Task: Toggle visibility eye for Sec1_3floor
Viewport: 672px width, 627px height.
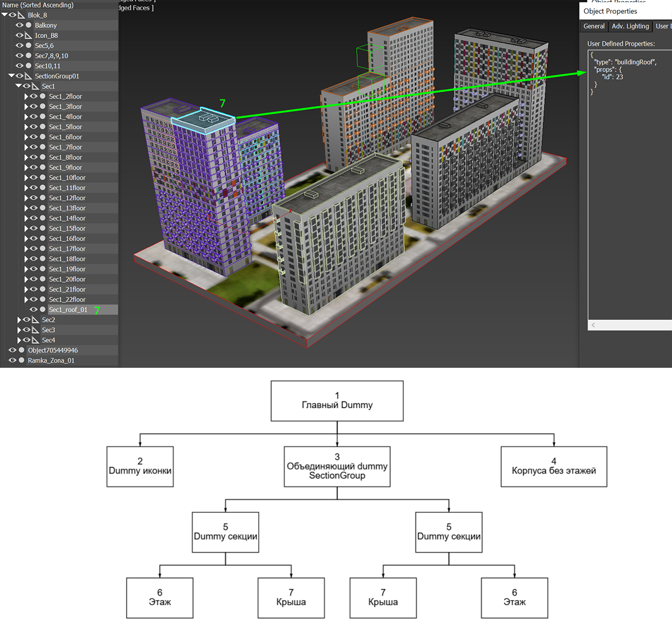Action: 34,106
